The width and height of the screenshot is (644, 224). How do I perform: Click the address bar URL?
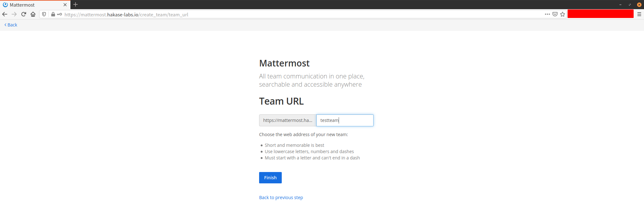[x=126, y=14]
